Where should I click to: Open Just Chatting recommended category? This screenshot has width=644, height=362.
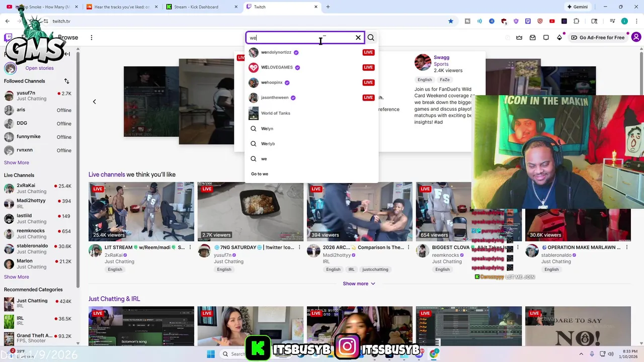38,304
